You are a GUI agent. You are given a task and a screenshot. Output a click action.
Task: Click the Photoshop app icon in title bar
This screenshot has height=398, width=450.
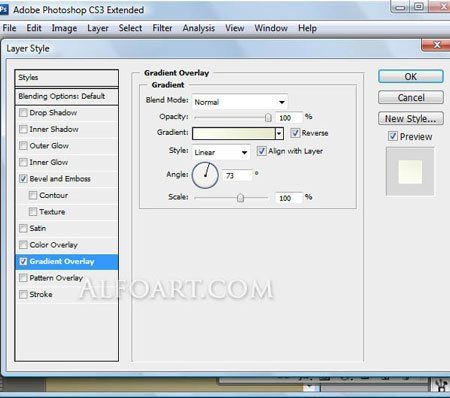pyautogui.click(x=4, y=9)
